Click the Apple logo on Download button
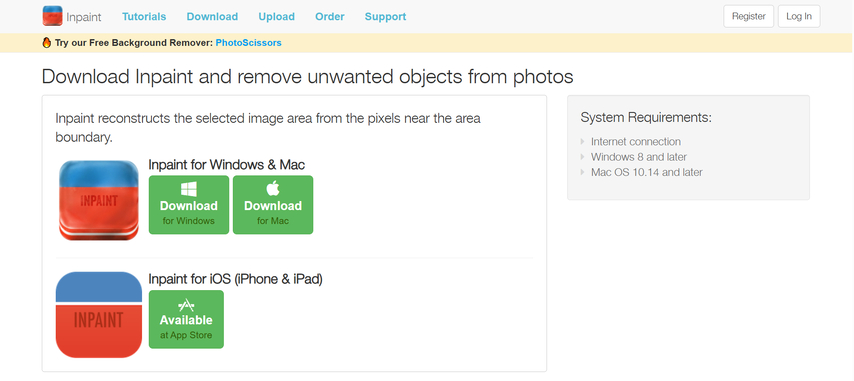Screen dimensions: 854x381 (x=273, y=188)
